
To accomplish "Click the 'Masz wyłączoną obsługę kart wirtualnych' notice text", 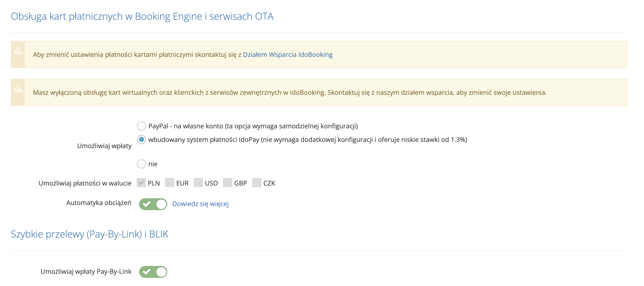I will tap(290, 92).
